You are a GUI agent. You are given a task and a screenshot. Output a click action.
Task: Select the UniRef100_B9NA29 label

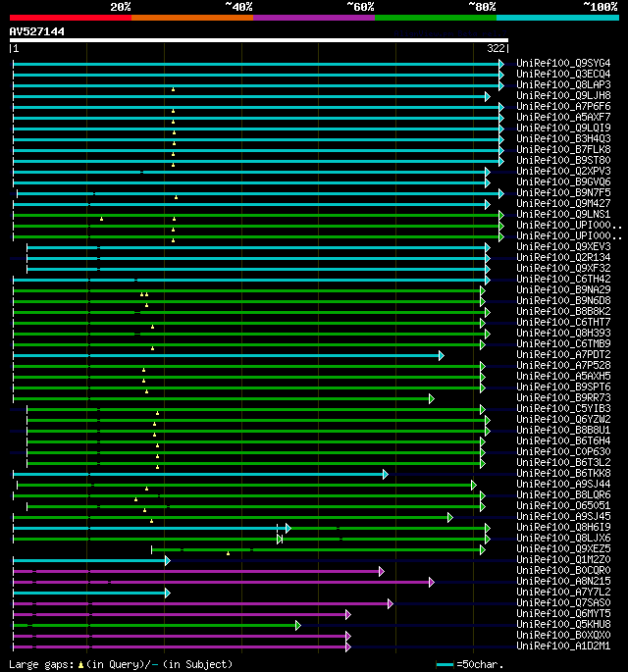pyautogui.click(x=563, y=289)
